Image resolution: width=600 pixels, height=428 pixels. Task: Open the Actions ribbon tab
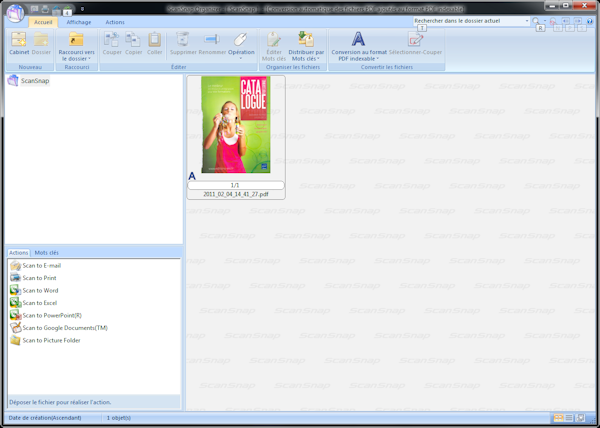(115, 21)
